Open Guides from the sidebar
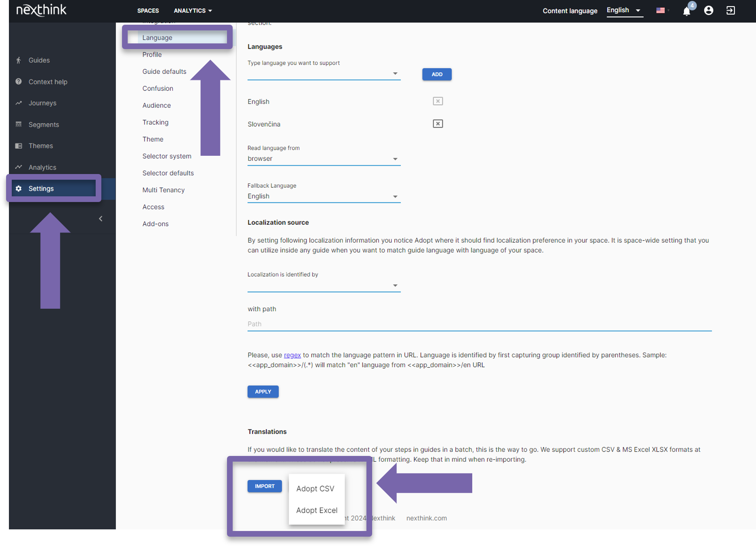The height and width of the screenshot is (546, 756). click(39, 60)
